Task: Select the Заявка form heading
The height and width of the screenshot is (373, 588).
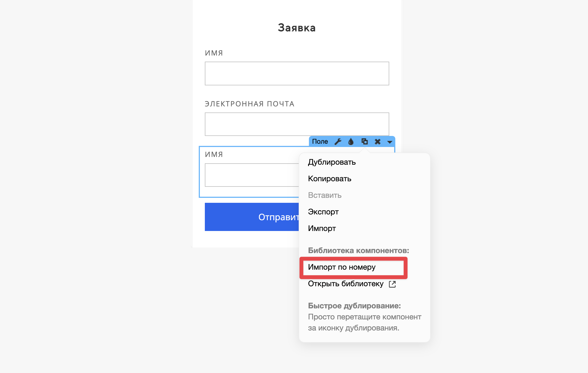Action: 297,28
